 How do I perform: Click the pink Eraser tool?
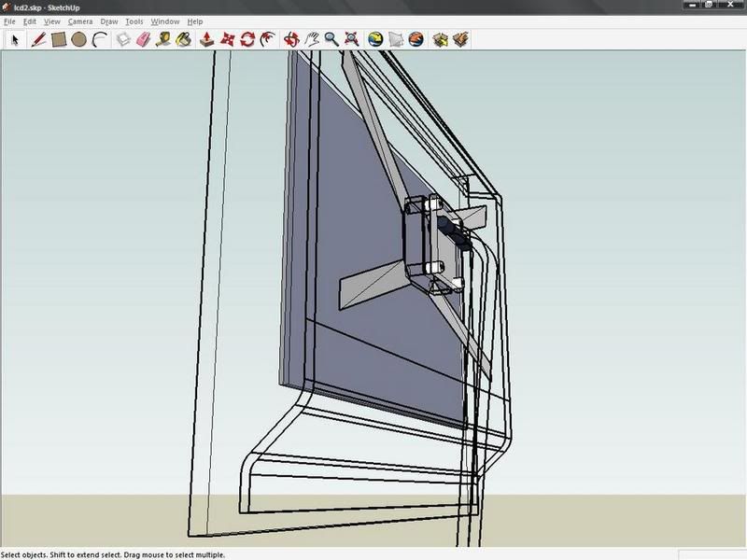(143, 39)
